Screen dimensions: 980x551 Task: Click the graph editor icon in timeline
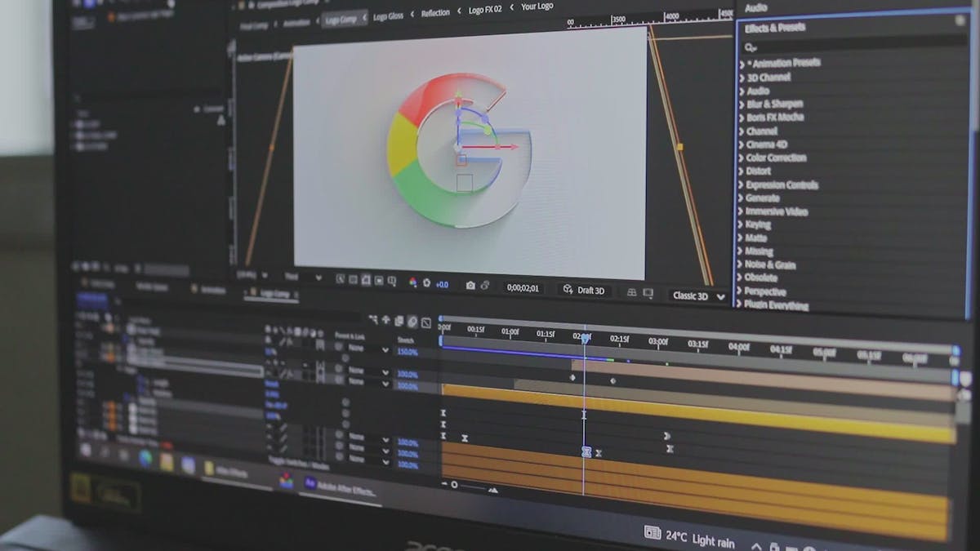426,322
